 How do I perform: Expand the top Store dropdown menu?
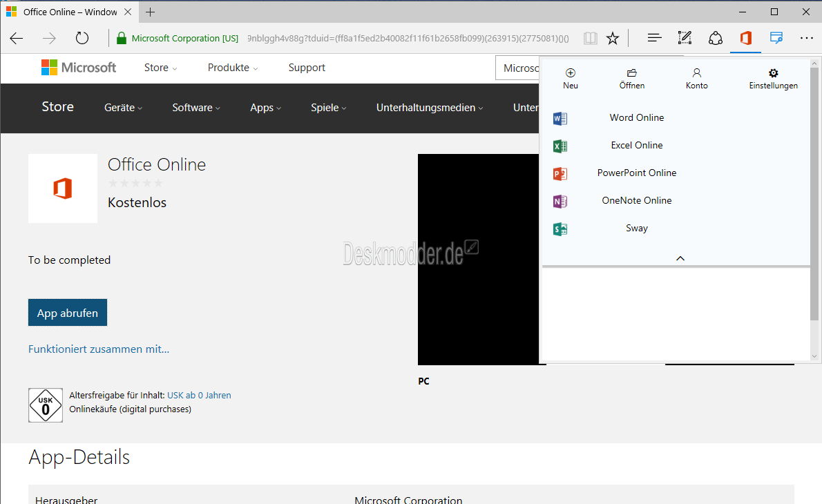pyautogui.click(x=160, y=68)
